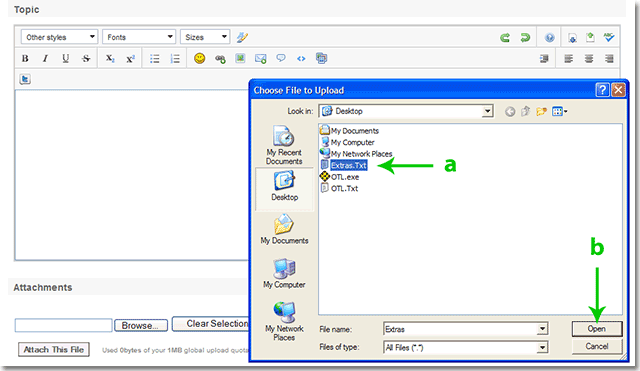The width and height of the screenshot is (640, 371).
Task: Click the paste-from-document icon with blue arrow
Action: (x=572, y=38)
